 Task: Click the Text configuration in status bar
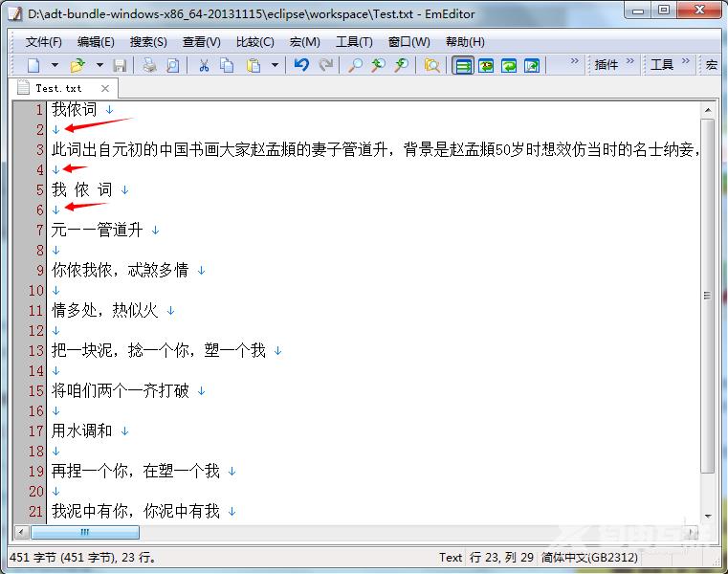pyautogui.click(x=451, y=558)
